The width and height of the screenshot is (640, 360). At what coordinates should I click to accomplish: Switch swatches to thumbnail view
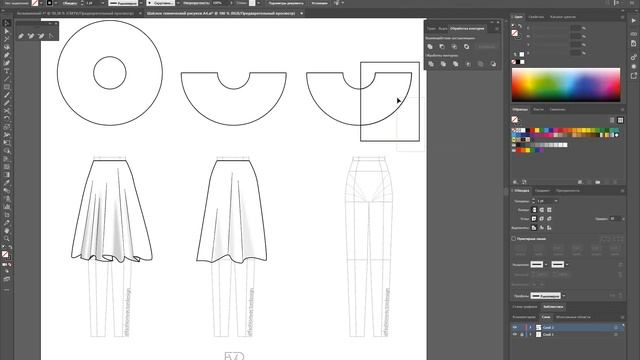(x=620, y=120)
